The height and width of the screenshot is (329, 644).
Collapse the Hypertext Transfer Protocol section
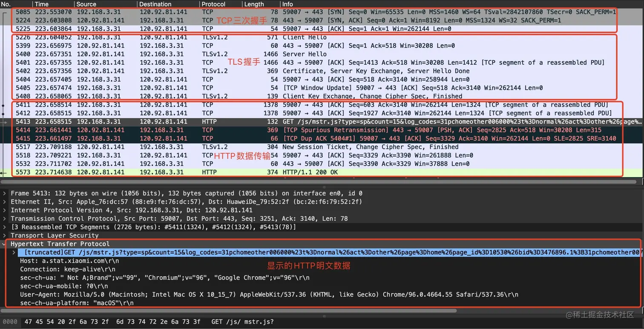pyautogui.click(x=4, y=244)
